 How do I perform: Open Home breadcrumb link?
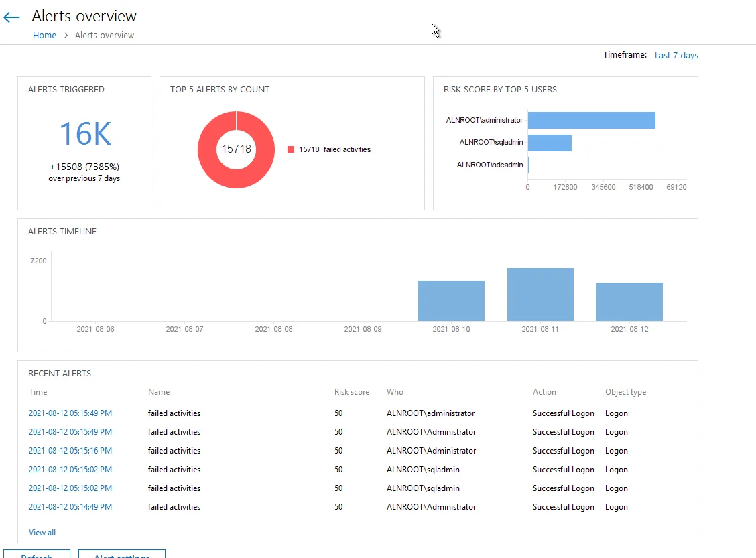click(44, 36)
